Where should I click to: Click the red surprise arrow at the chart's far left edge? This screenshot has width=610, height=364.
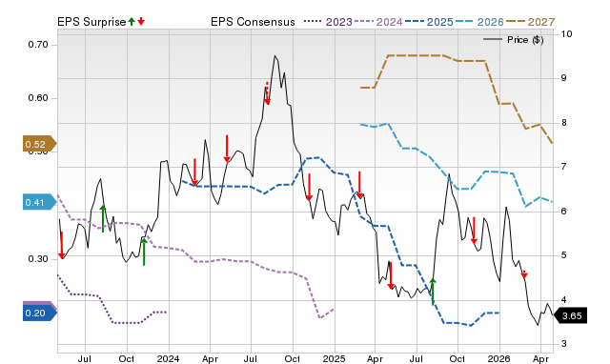tap(61, 245)
